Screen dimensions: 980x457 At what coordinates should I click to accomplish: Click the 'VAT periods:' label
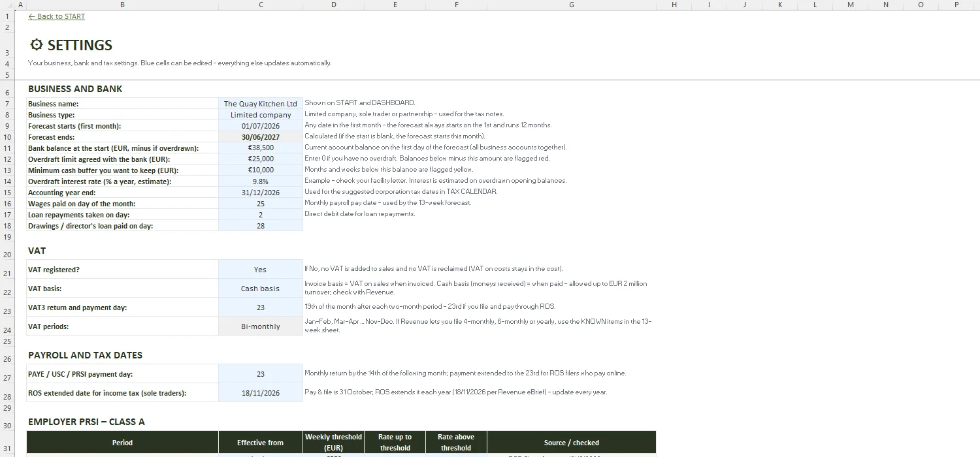pyautogui.click(x=48, y=326)
